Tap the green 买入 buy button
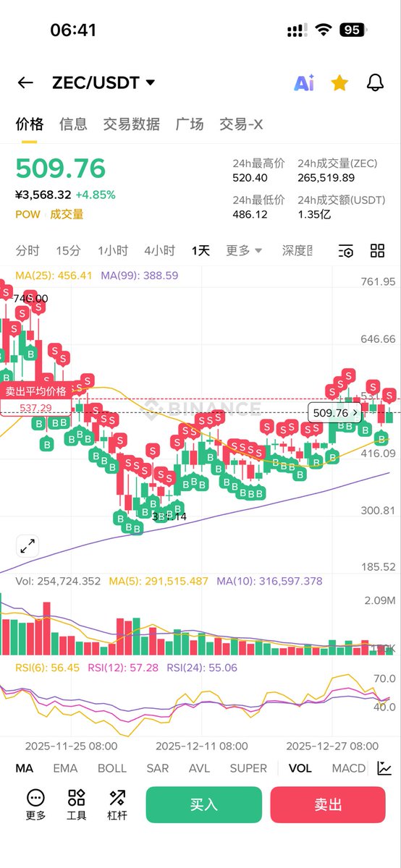401x868 pixels. (x=203, y=804)
